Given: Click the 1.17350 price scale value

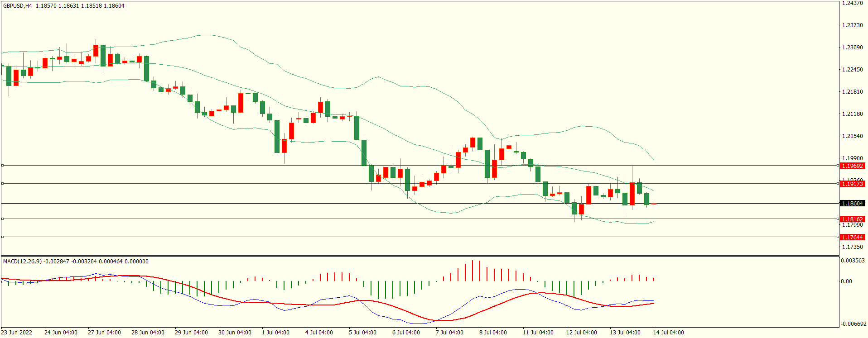Looking at the screenshot, I should tap(852, 247).
